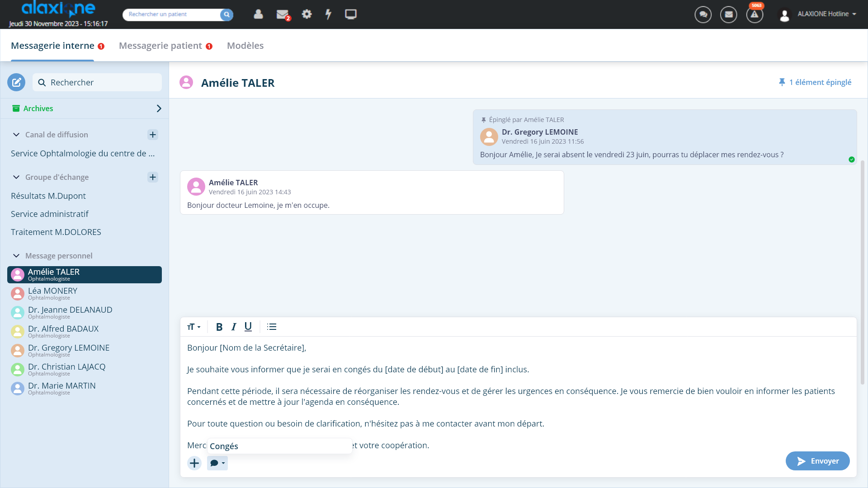The height and width of the screenshot is (488, 868).
Task: Collapse the Canal de diffusion section
Action: click(16, 135)
